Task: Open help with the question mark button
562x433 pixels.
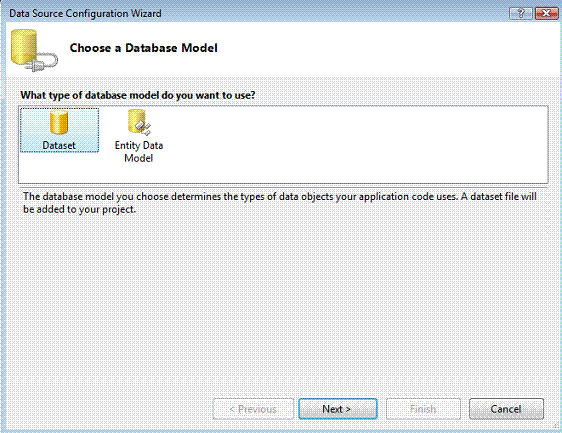Action: tap(521, 14)
